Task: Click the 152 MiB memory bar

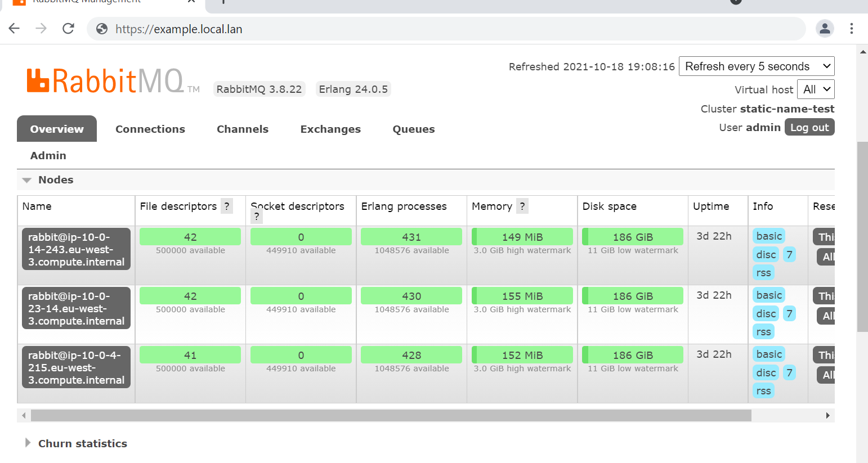Action: click(x=522, y=355)
